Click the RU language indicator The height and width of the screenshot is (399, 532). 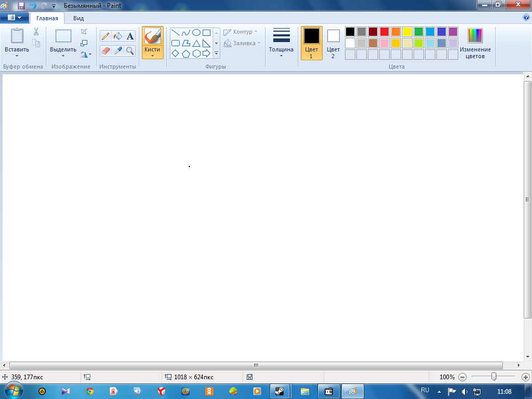425,390
